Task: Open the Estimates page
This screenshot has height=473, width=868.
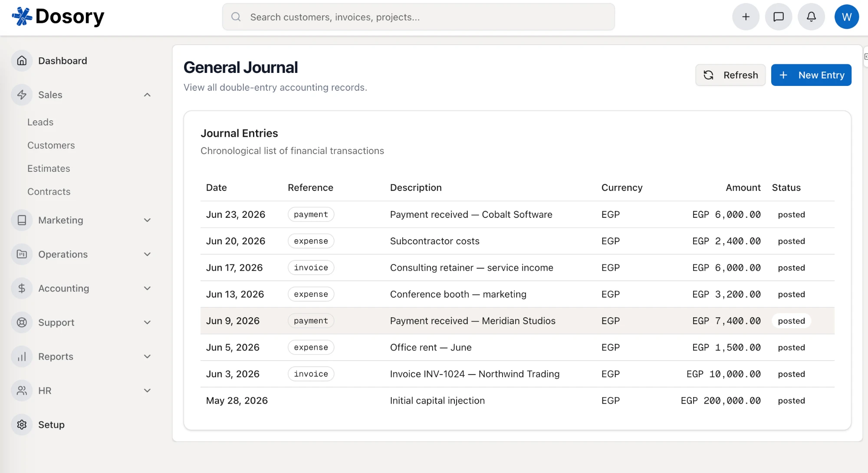Action: [49, 168]
